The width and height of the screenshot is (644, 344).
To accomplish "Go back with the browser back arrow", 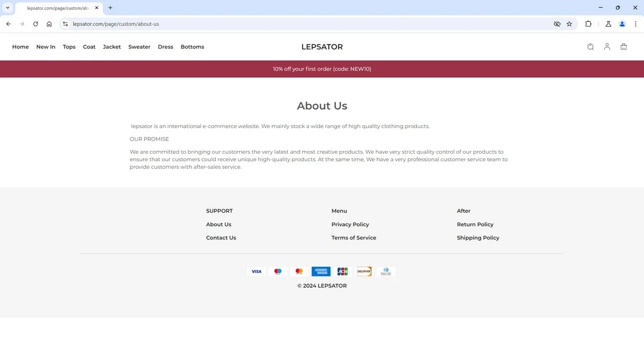I will click(x=9, y=24).
